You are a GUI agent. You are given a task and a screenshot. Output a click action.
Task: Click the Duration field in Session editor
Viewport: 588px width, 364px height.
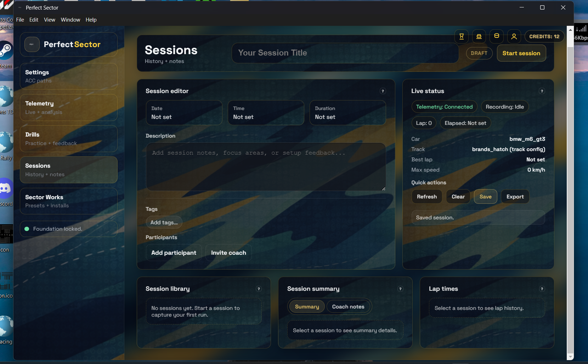[348, 113]
